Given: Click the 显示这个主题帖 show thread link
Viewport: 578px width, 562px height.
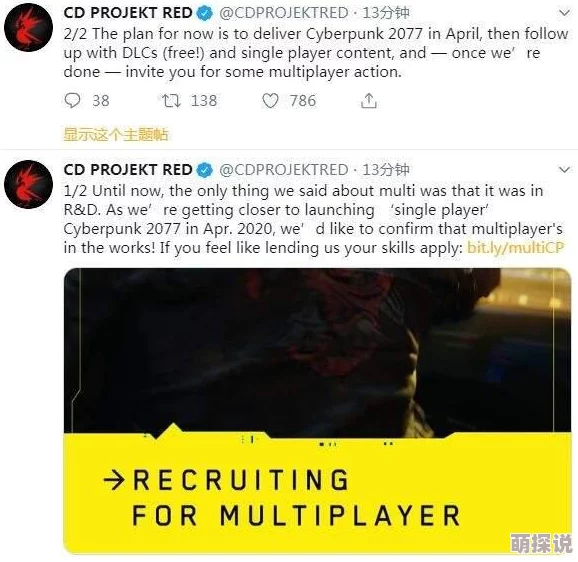Looking at the screenshot, I should (x=116, y=134).
